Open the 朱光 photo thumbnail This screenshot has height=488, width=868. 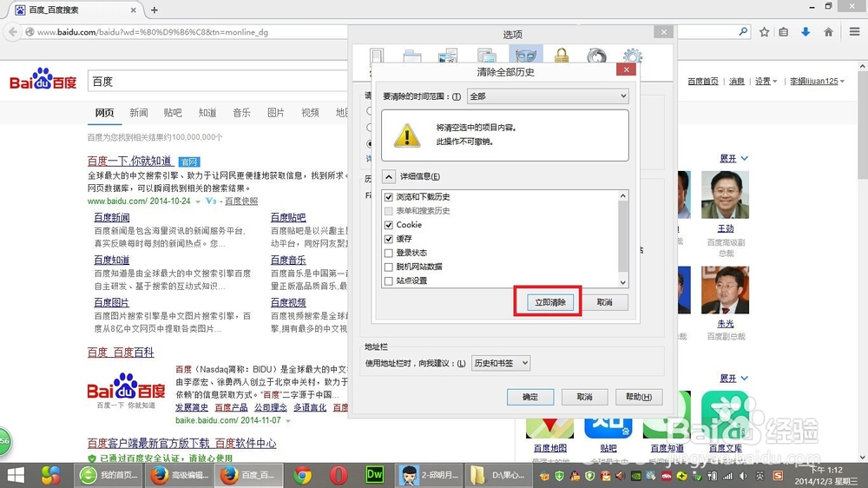[x=725, y=290]
